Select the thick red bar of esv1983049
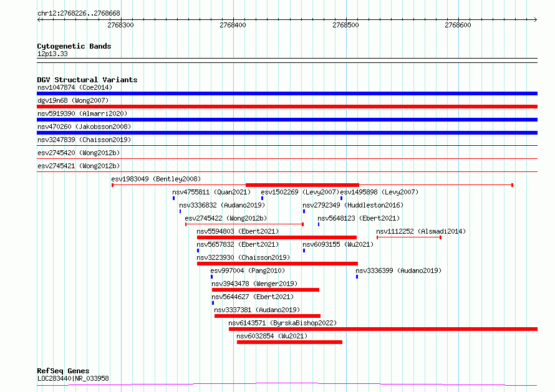Image resolution: width=555 pixels, height=392 pixels. coord(302,185)
